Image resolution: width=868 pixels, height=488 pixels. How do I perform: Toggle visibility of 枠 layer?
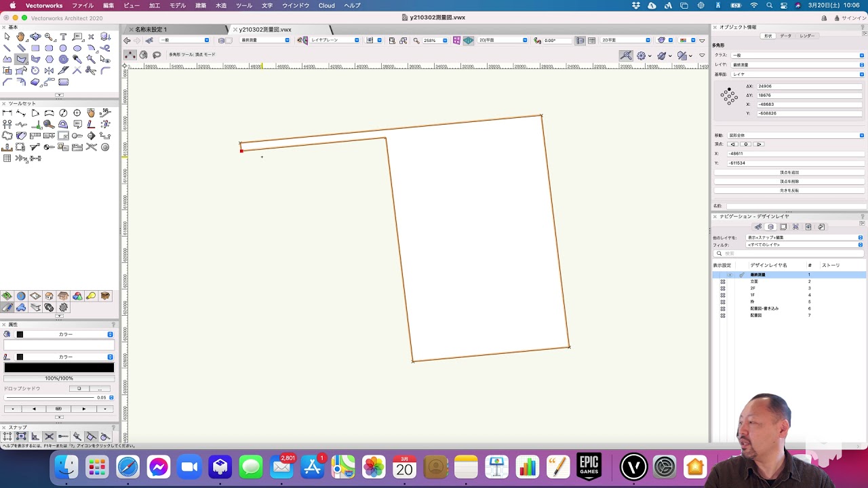point(723,302)
